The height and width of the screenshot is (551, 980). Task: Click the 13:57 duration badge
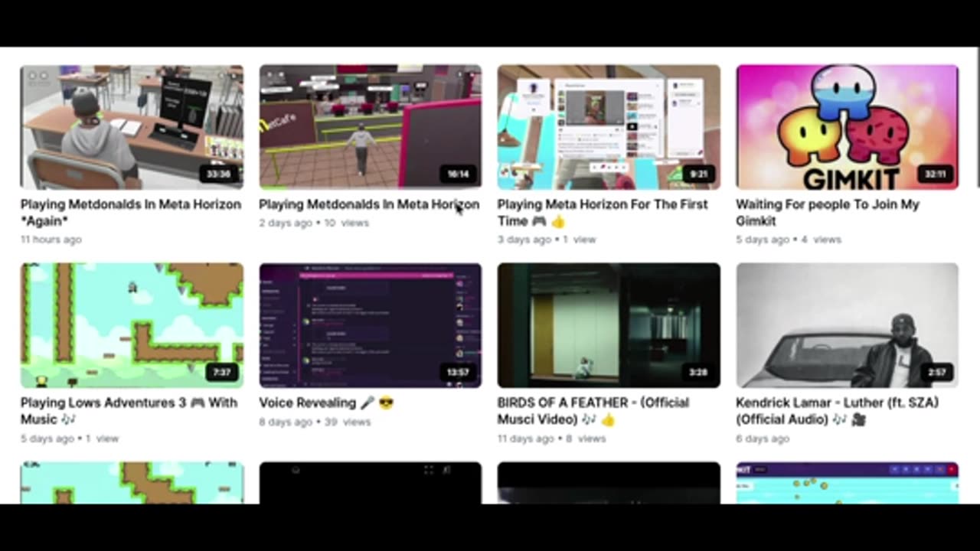tap(458, 373)
